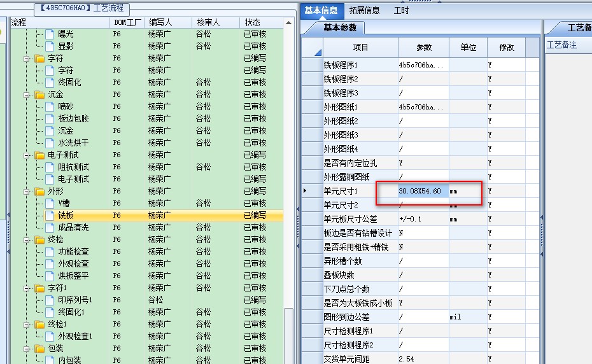Click the 终固化 document icon under 字符

point(50,82)
